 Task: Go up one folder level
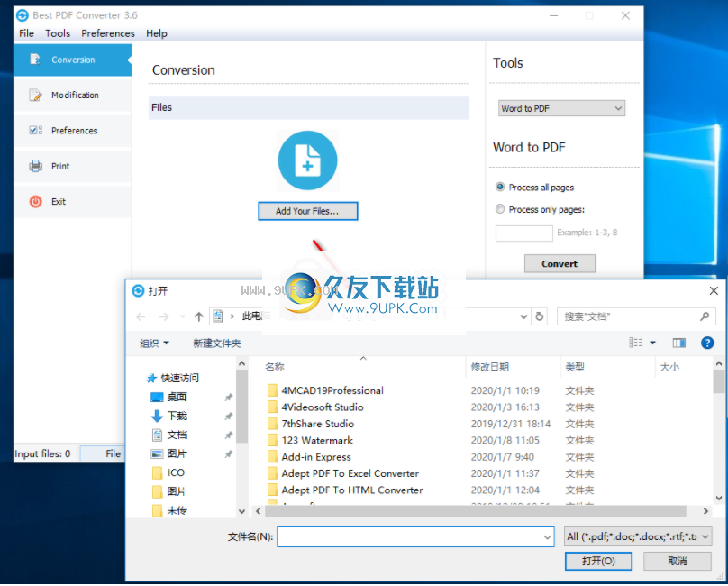pos(199,316)
